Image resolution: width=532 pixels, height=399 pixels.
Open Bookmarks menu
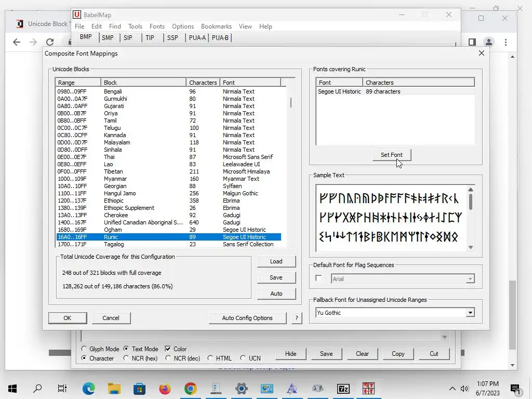[216, 26]
